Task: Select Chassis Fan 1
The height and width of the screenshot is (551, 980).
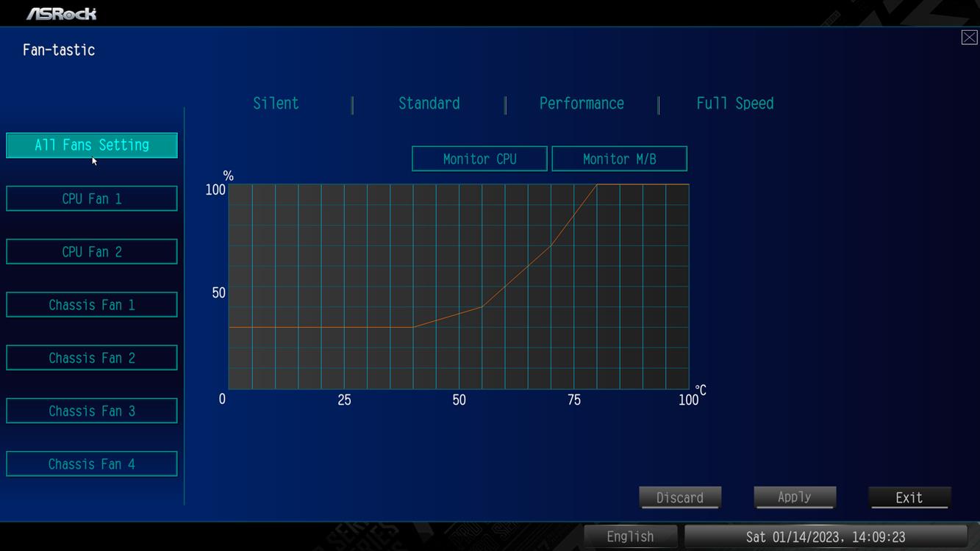Action: (x=92, y=305)
